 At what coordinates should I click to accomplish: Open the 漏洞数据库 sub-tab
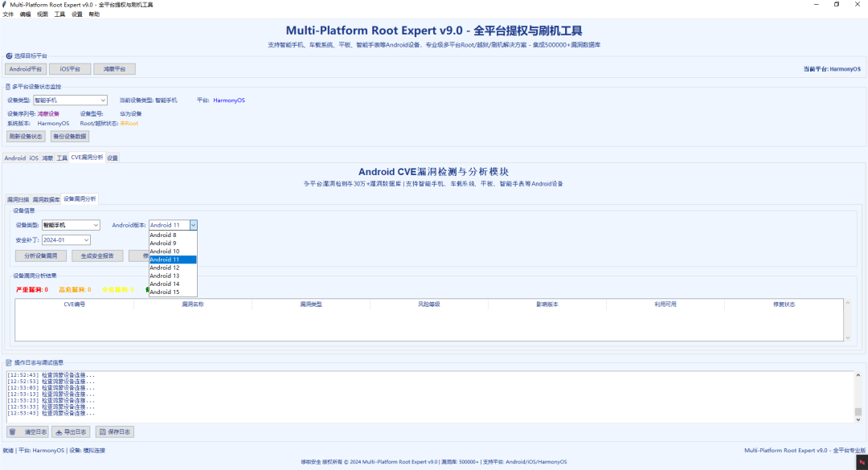(x=46, y=199)
